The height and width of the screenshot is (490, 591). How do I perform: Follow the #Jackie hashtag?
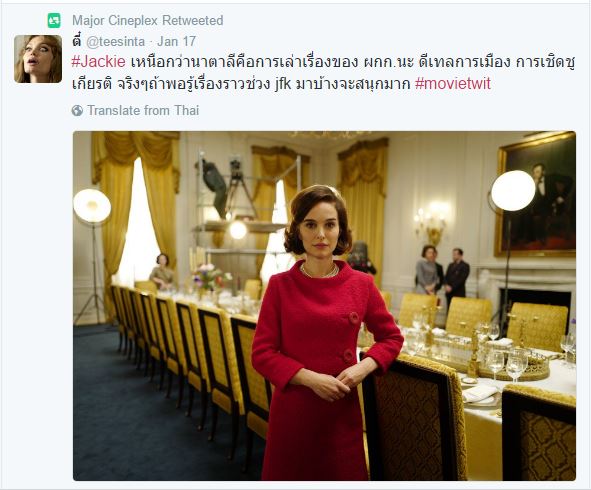(x=98, y=62)
